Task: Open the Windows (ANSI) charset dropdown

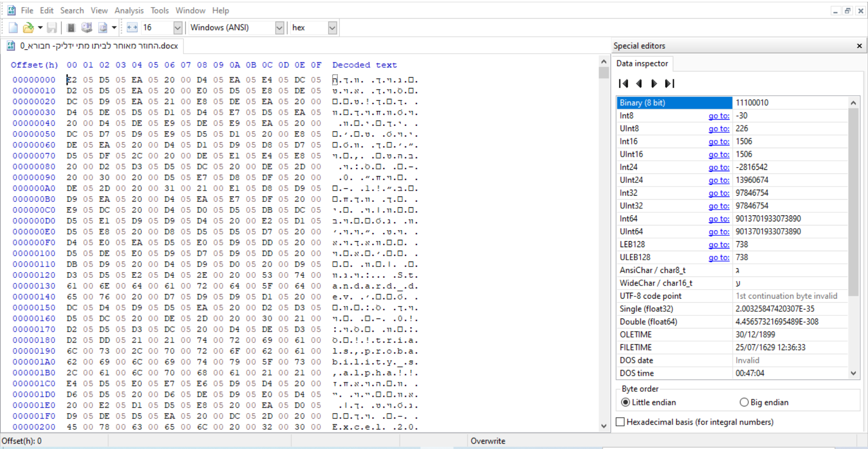Action: tap(279, 28)
